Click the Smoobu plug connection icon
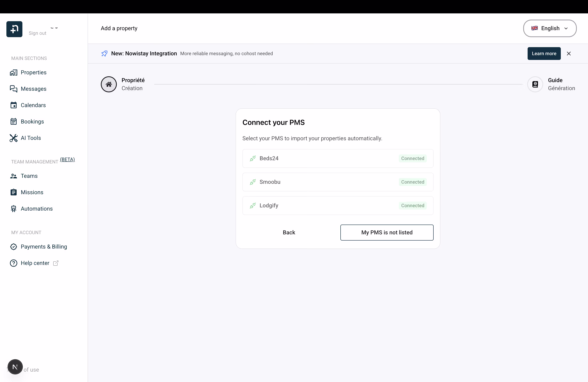588x382 pixels. pyautogui.click(x=252, y=182)
